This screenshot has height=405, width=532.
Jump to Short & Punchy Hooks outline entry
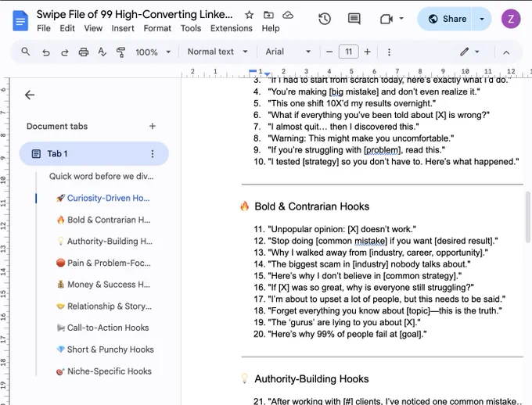(105, 349)
